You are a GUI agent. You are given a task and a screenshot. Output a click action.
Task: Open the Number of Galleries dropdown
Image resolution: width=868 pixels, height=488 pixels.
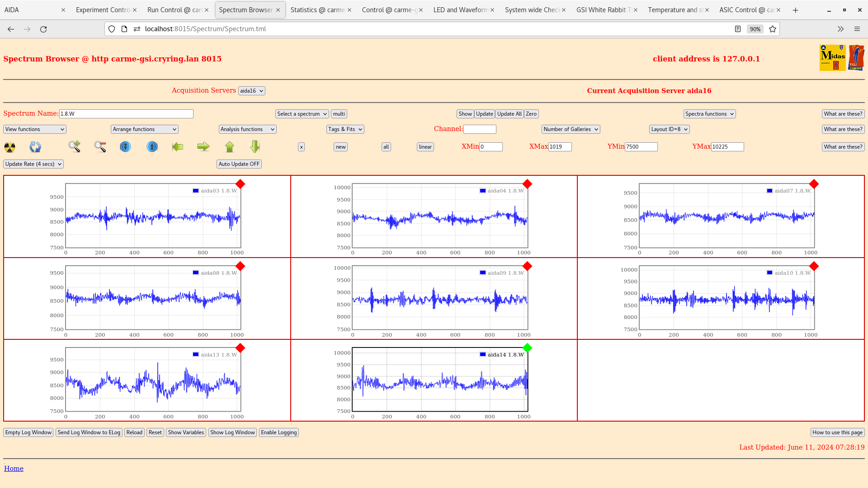pos(571,129)
